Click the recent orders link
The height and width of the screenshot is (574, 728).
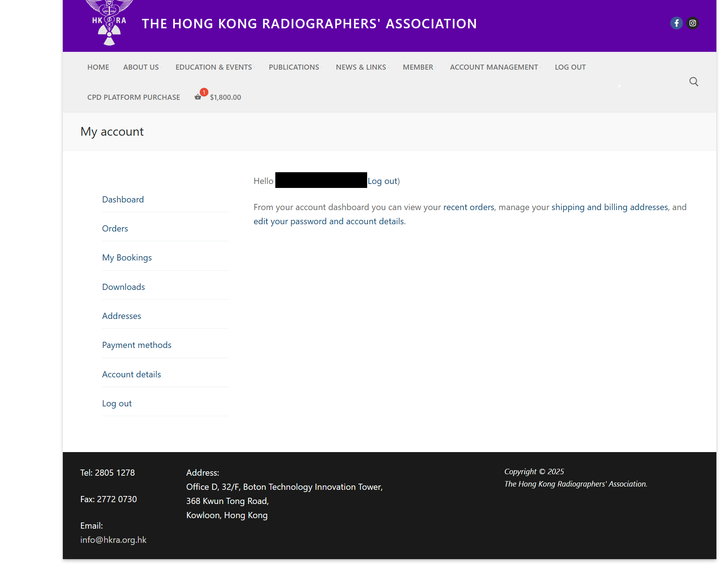(x=468, y=207)
